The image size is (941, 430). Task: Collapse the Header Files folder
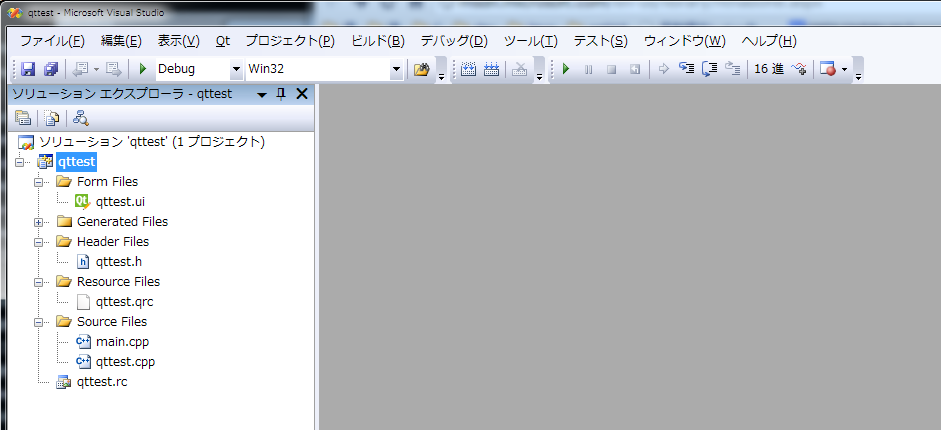click(x=39, y=242)
